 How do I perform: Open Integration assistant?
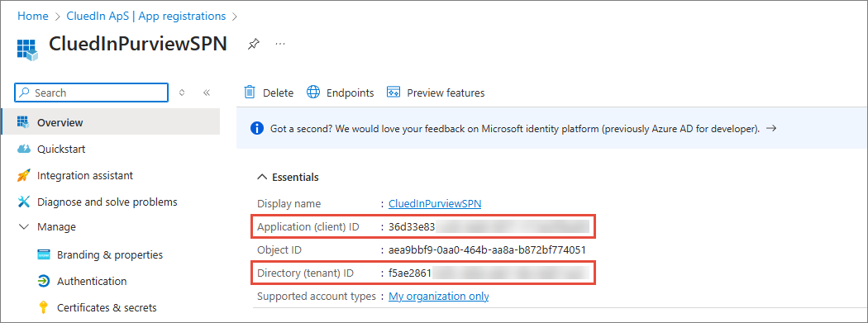(x=84, y=176)
